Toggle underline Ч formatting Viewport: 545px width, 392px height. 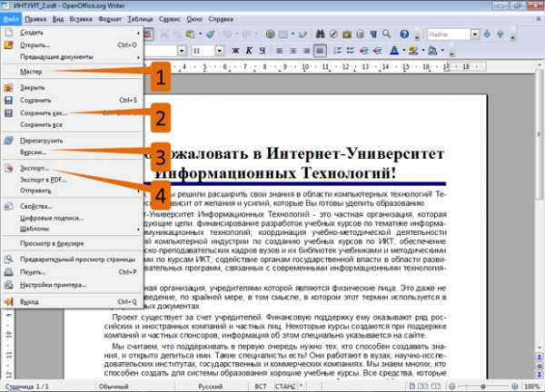pyautogui.click(x=263, y=51)
